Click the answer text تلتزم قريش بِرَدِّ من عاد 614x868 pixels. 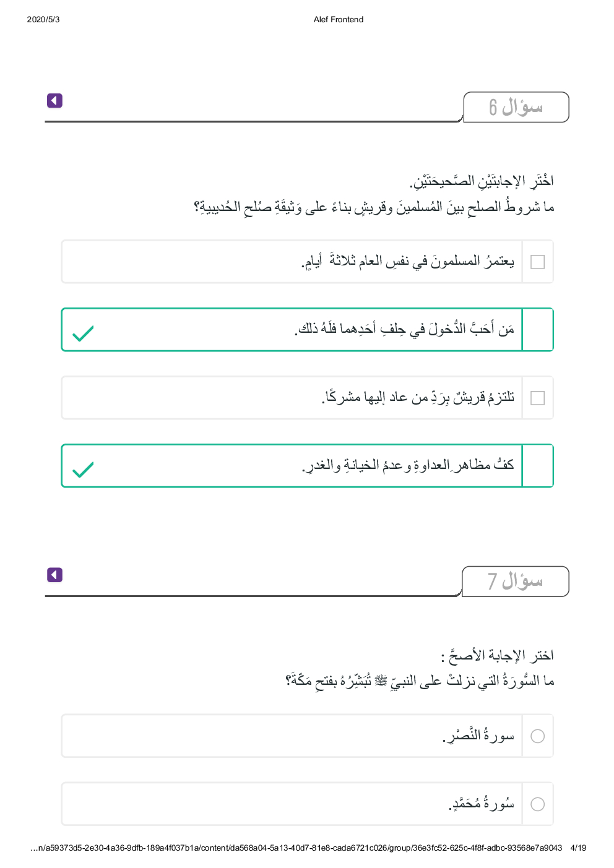(418, 398)
